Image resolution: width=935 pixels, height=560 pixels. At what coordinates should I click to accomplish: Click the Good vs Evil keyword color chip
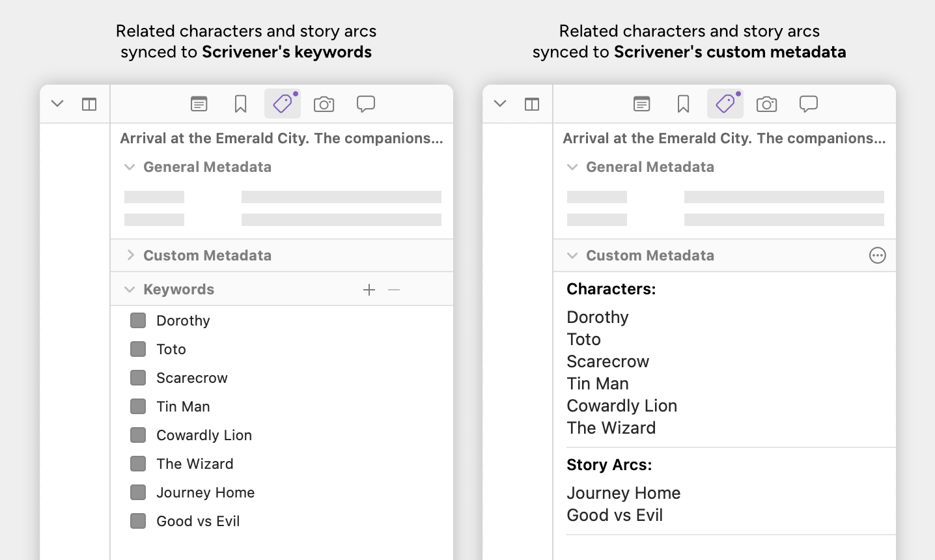click(138, 521)
